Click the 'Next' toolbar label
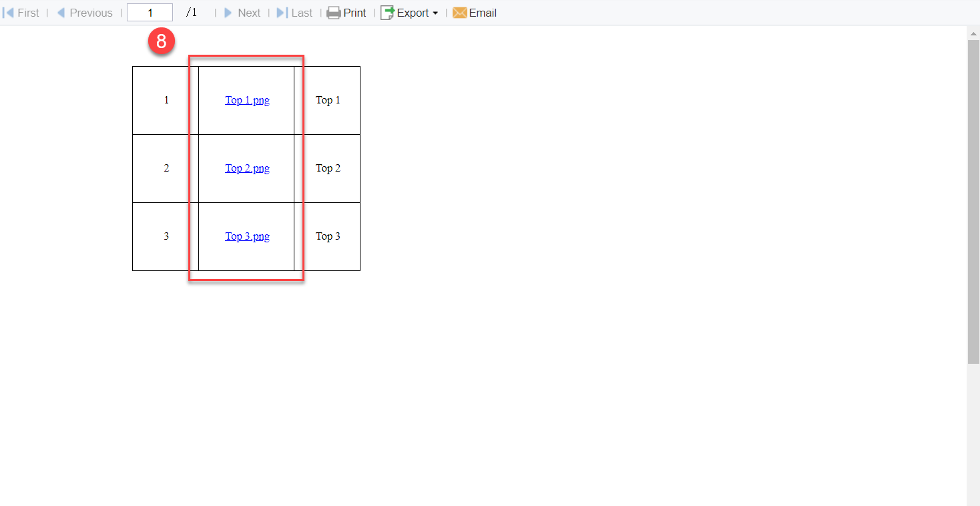Screen dimensions: 980x506 [x=249, y=13]
